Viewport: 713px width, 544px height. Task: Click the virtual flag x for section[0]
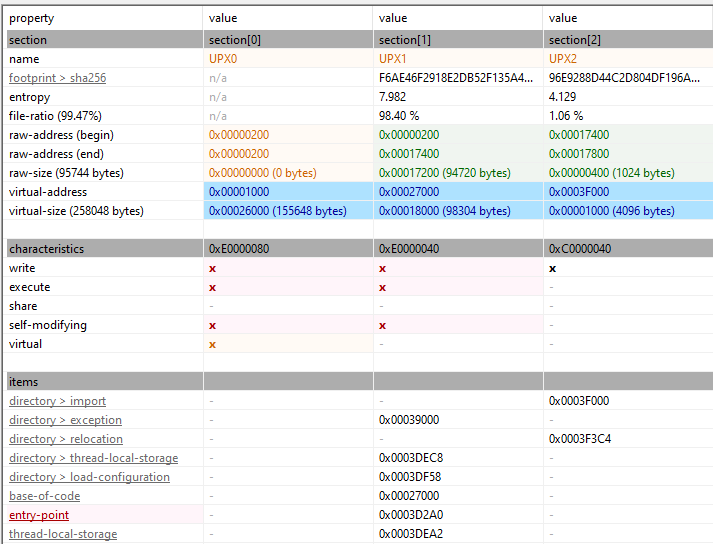pos(212,345)
